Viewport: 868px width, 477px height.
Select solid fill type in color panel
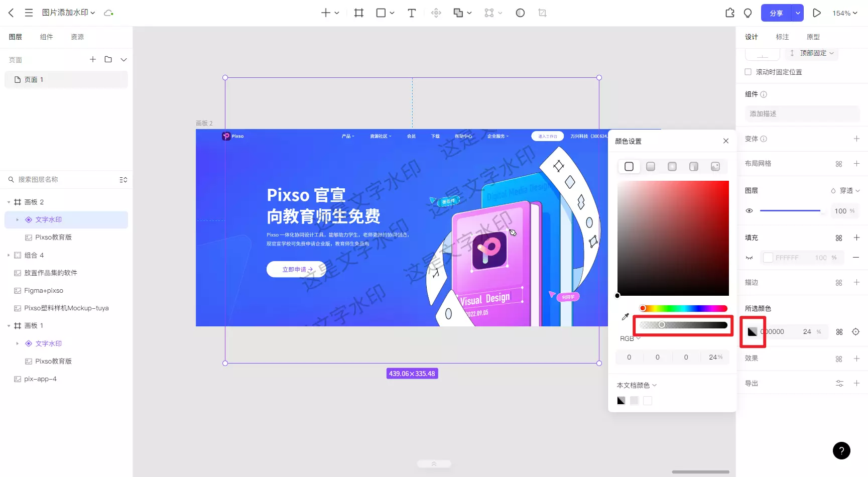point(629,166)
